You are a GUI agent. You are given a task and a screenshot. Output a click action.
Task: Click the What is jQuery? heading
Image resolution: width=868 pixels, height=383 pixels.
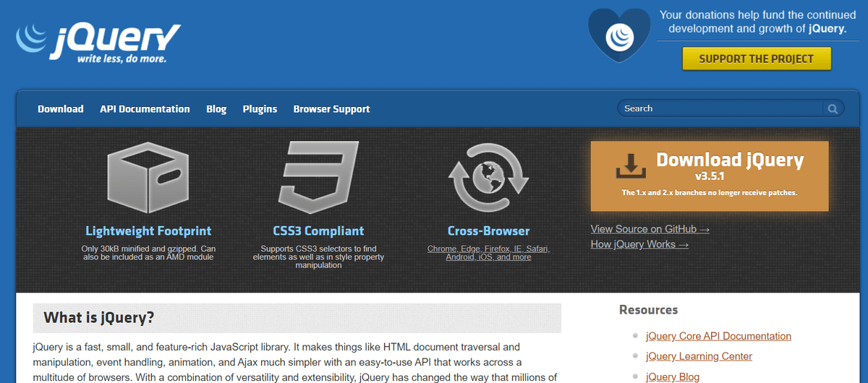tap(99, 318)
